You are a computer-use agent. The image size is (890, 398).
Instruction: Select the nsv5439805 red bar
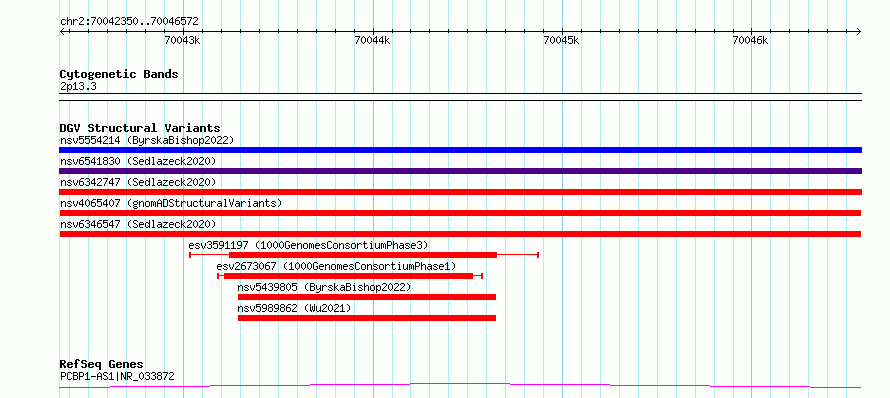367,297
